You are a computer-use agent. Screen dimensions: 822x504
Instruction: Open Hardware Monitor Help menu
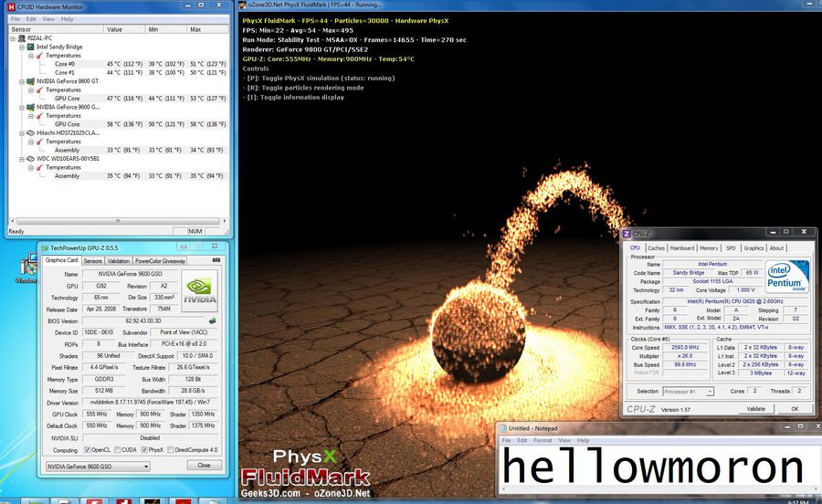pyautogui.click(x=67, y=19)
